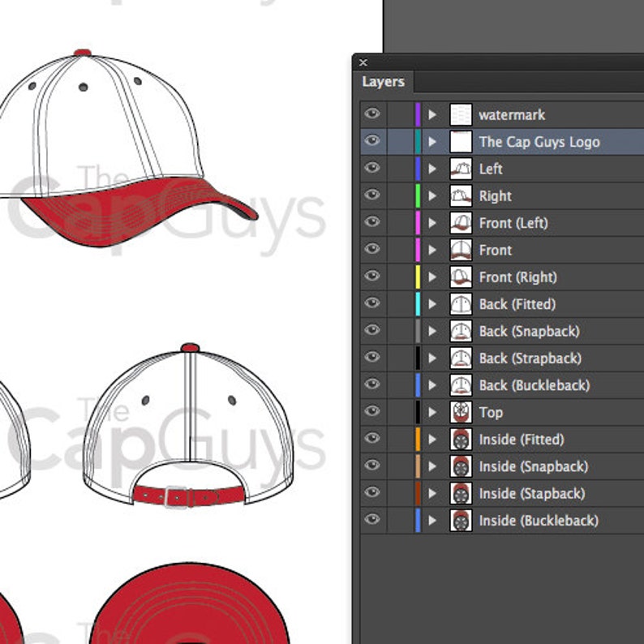
Task: Click the purple color bar of watermark layer
Action: pos(418,114)
